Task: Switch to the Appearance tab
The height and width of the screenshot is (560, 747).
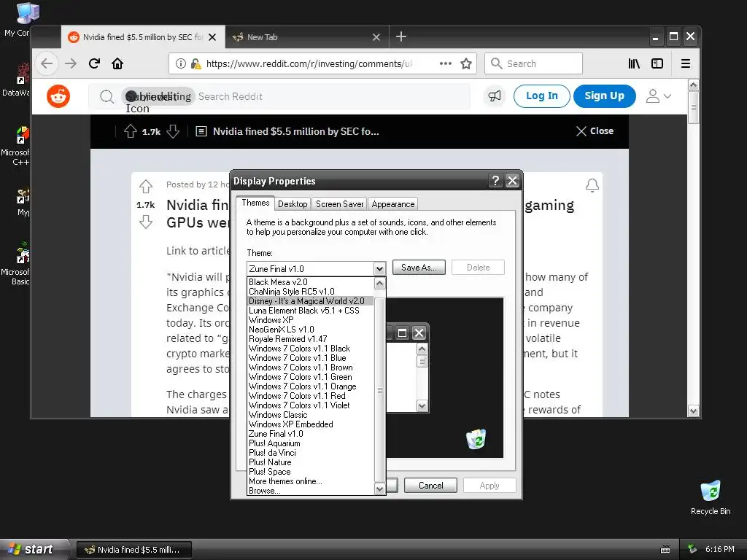Action: 393,204
